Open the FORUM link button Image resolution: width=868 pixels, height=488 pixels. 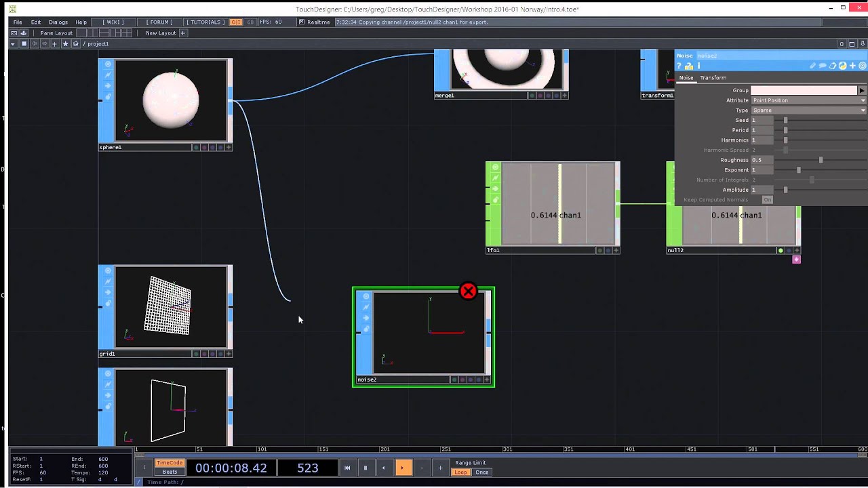pyautogui.click(x=159, y=22)
